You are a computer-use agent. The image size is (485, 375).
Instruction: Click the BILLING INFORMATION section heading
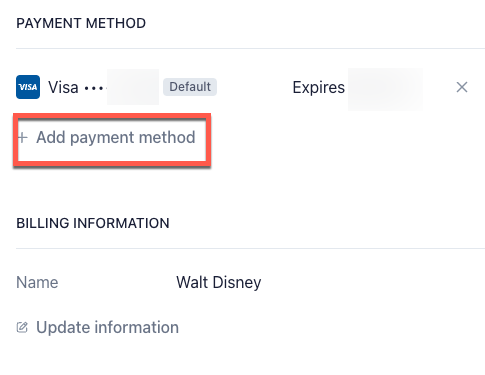tap(93, 223)
